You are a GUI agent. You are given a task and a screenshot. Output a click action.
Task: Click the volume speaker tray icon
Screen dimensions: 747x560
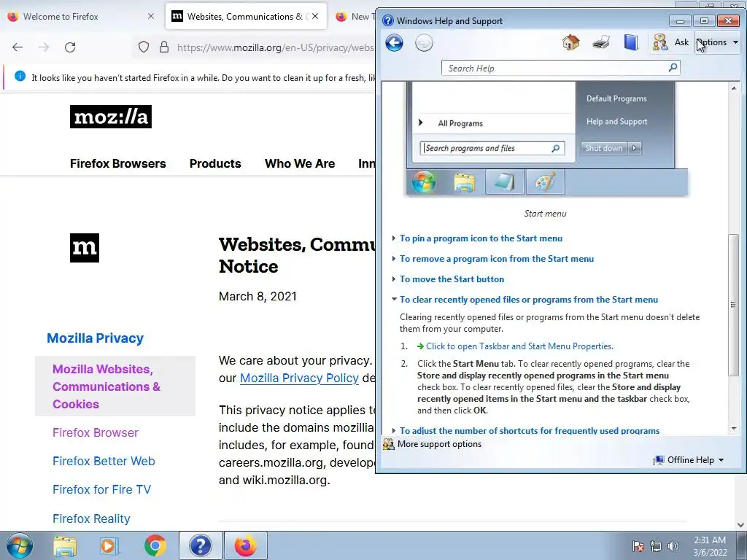tap(673, 546)
